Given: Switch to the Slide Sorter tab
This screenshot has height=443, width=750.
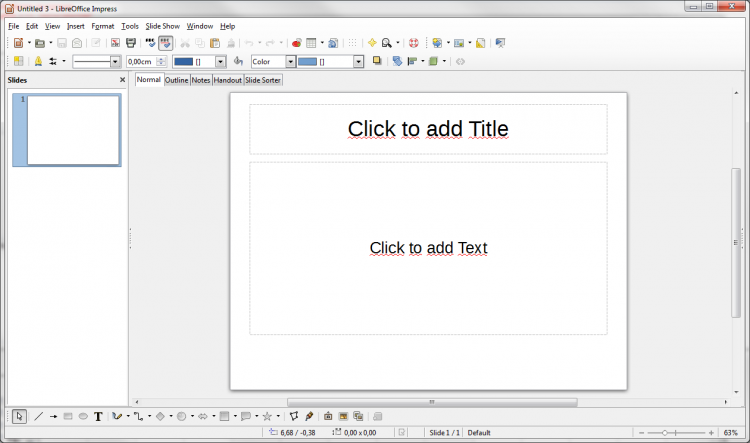Looking at the screenshot, I should (263, 80).
